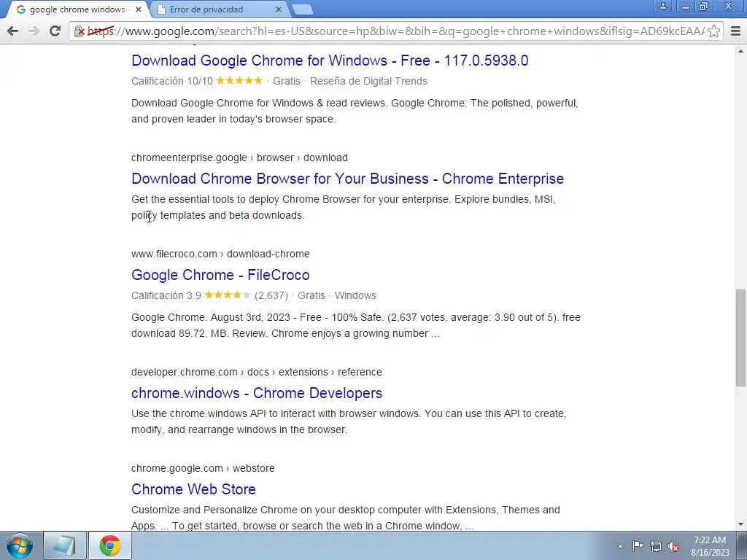
Task: Bookmark this page with the star icon
Action: pyautogui.click(x=713, y=31)
